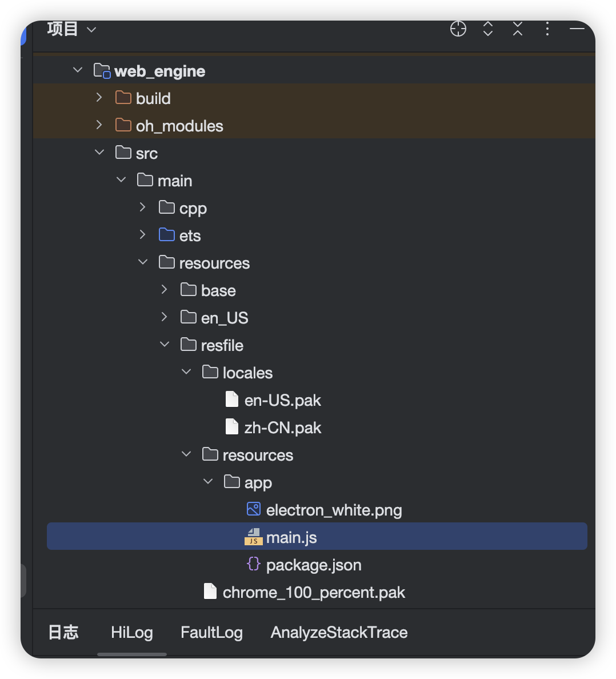Collapse the src folder
The height and width of the screenshot is (679, 616).
99,153
